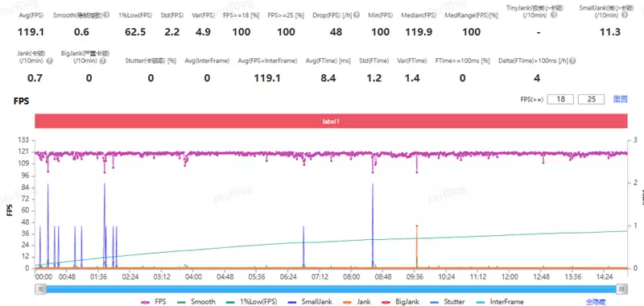Select Avg(FTime) value 8.4
Image resolution: width=644 pixels, height=306 pixels.
pos(328,78)
